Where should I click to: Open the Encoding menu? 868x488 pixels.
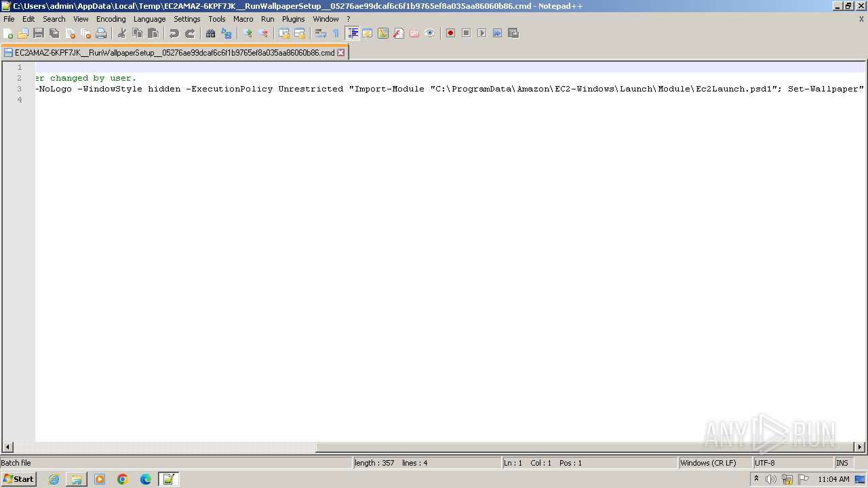[x=111, y=19]
